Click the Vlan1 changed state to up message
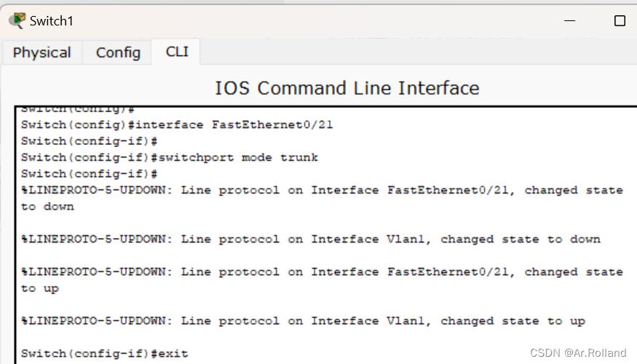This screenshot has height=364, width=637. coord(303,320)
